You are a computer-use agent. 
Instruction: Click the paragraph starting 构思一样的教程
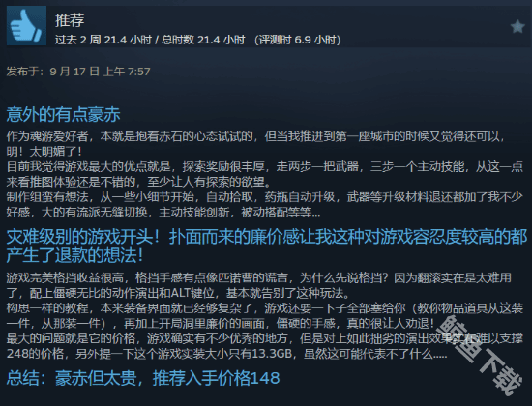coord(265,316)
